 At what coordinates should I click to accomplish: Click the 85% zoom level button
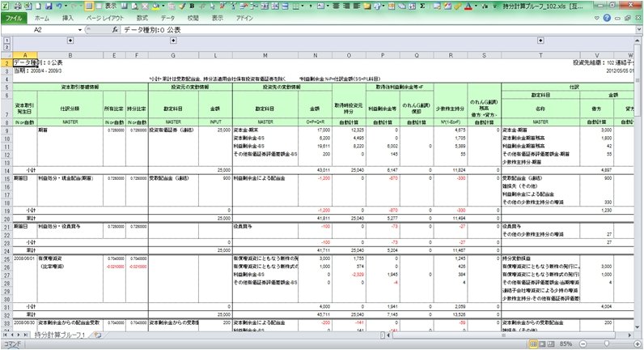point(566,344)
